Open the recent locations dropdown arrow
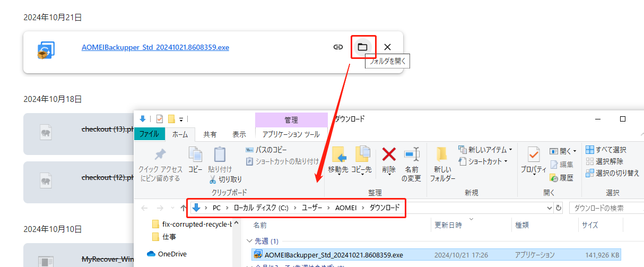This screenshot has width=644, height=267. pos(172,208)
